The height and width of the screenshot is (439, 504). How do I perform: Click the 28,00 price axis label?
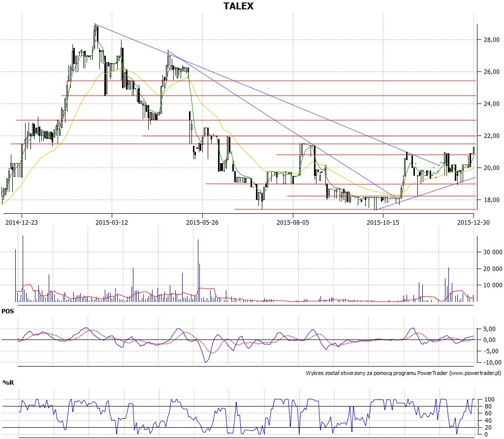[x=492, y=40]
